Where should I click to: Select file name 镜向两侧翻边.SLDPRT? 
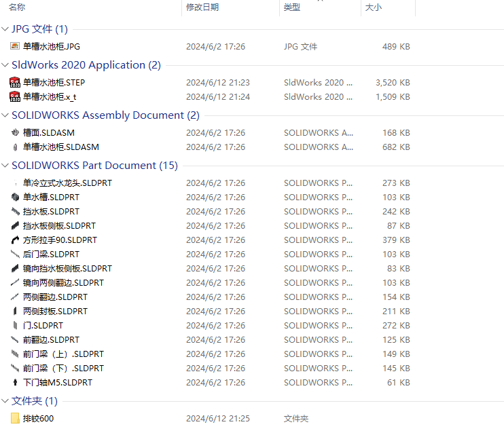(63, 282)
